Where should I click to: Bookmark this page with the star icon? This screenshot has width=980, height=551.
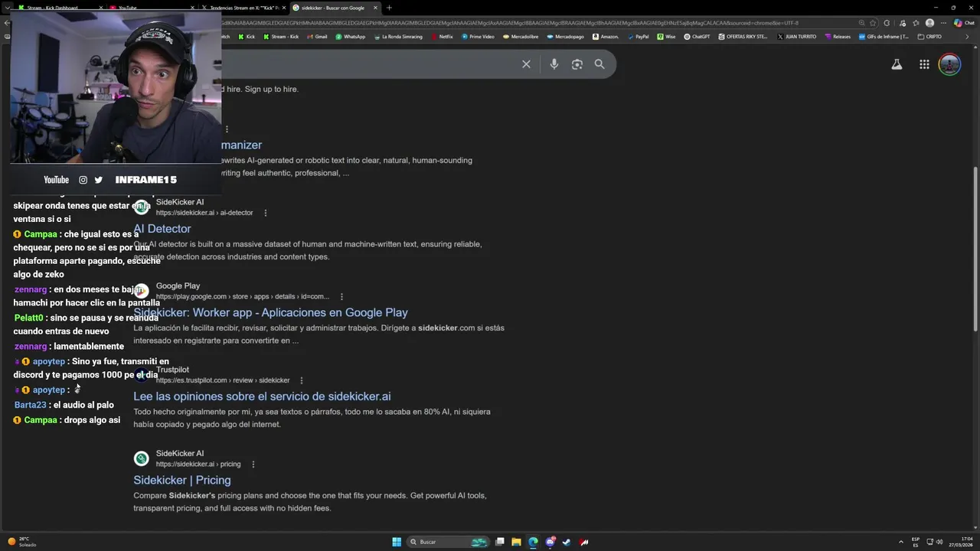[873, 23]
